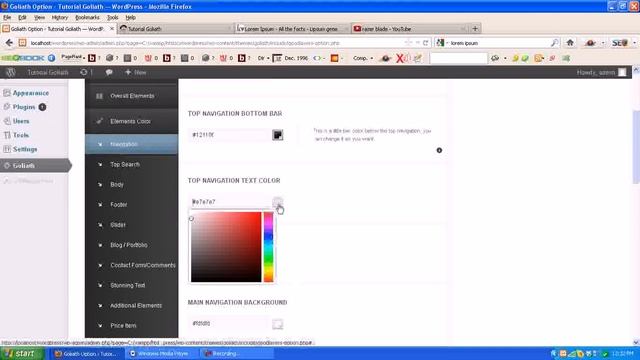
Task: Click the Goliath Option taskbar button
Action: (87, 353)
